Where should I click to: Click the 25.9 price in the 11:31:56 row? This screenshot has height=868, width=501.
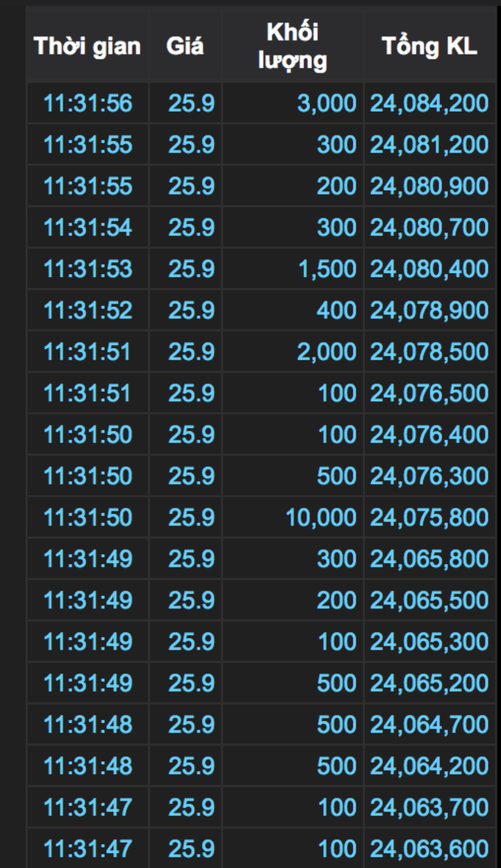191,103
